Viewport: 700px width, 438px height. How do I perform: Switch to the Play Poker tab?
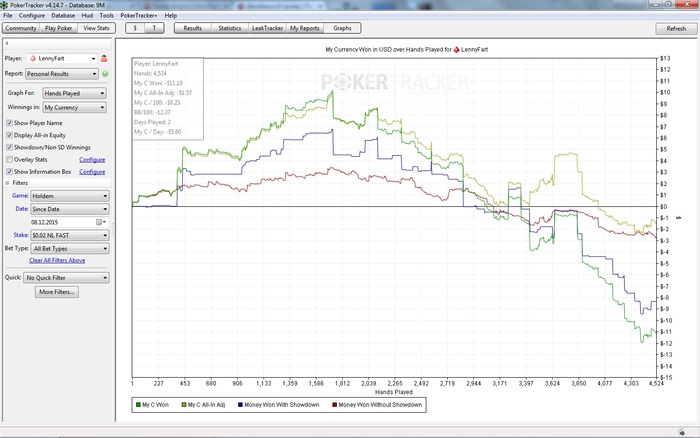coord(58,28)
